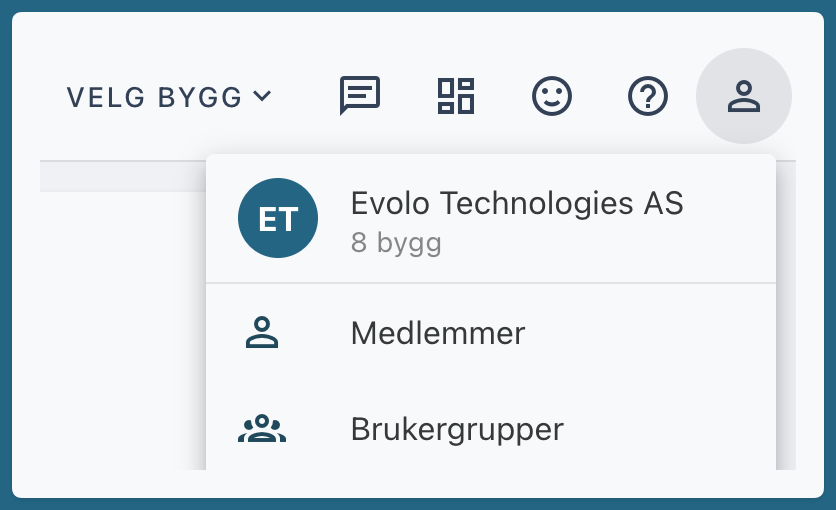Click the smiley feedback icon

click(552, 96)
